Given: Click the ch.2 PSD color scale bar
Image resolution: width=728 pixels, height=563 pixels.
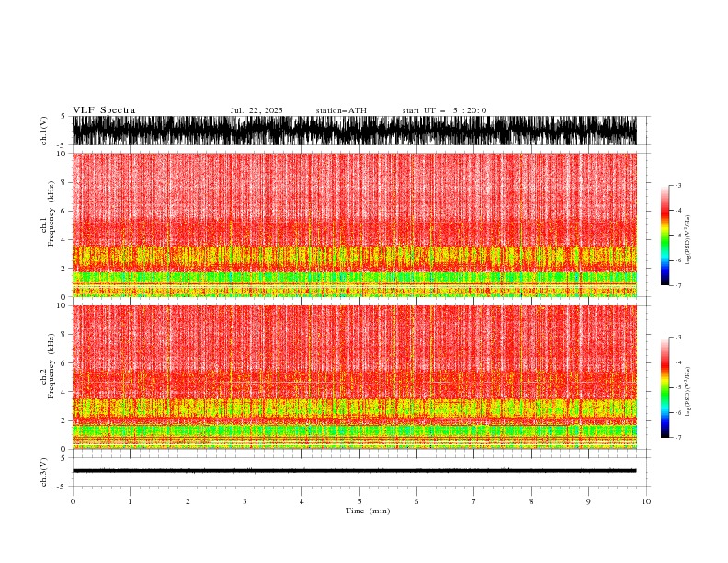Looking at the screenshot, I should tap(665, 387).
